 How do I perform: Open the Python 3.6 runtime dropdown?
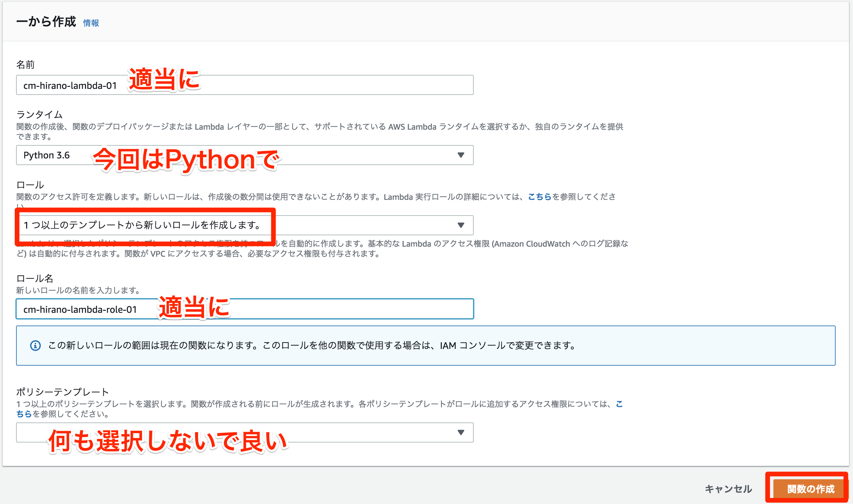[x=245, y=155]
